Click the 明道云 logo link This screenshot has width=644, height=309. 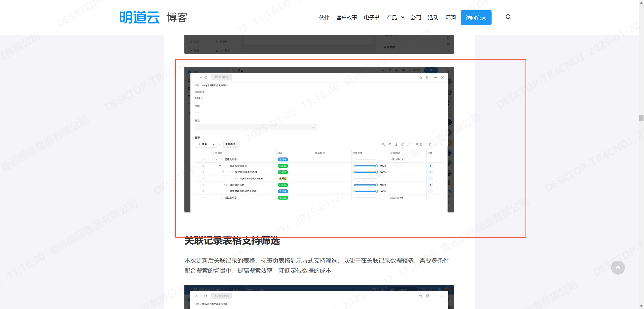click(140, 17)
